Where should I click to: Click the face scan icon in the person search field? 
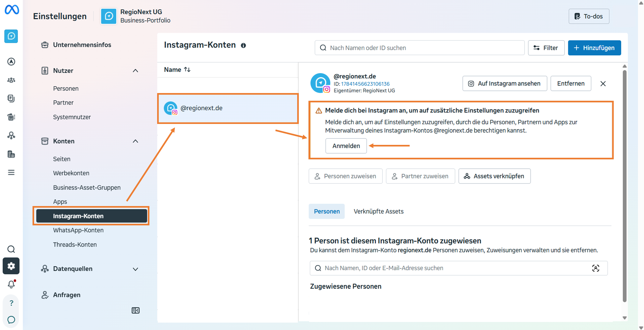click(x=596, y=268)
